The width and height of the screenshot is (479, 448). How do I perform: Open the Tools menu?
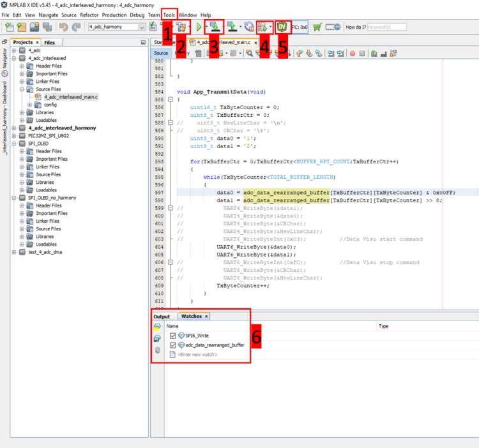click(x=169, y=15)
